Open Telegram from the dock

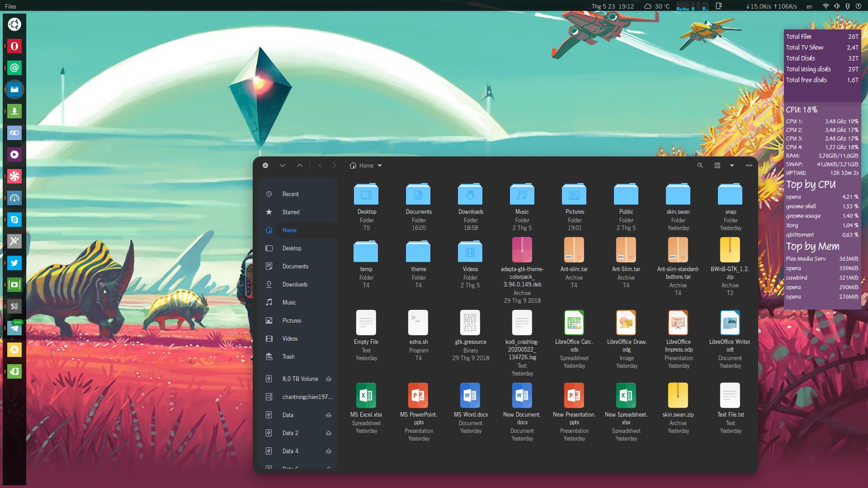14,328
